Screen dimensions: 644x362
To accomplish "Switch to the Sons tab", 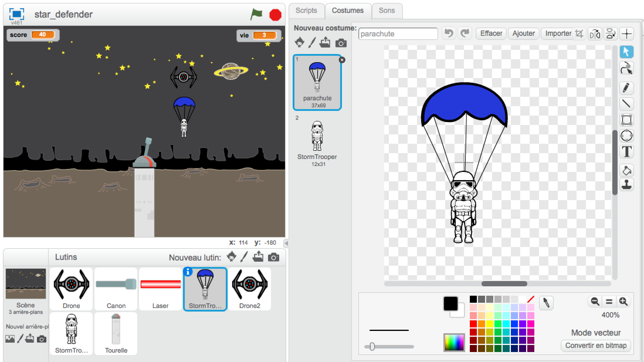I will 387,11.
